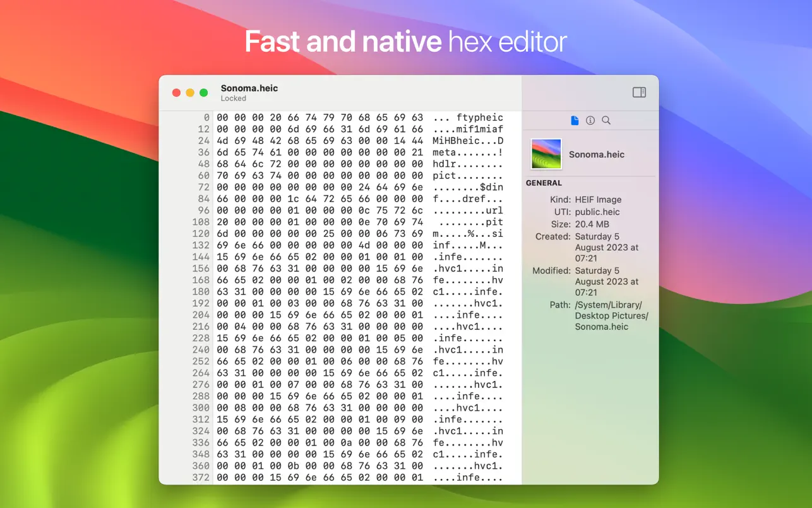812x508 pixels.
Task: Toggle the green zoom traffic light
Action: pyautogui.click(x=203, y=92)
